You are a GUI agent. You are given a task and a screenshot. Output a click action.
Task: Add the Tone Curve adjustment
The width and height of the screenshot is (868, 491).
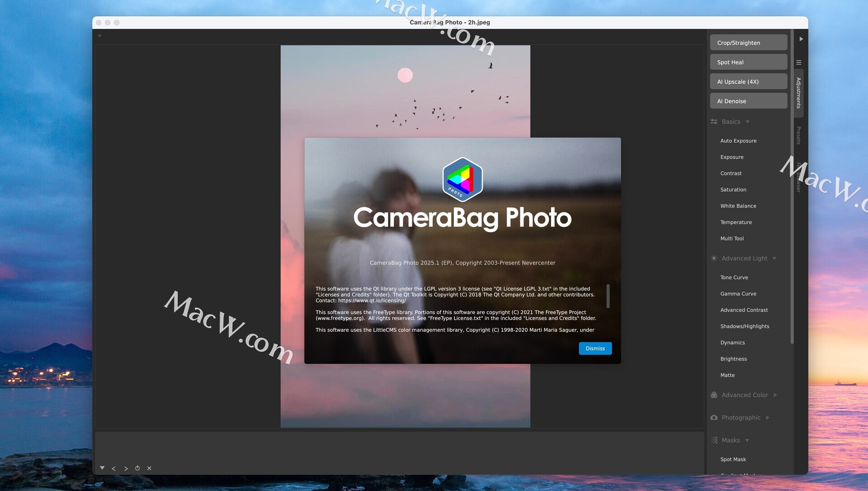tap(734, 277)
